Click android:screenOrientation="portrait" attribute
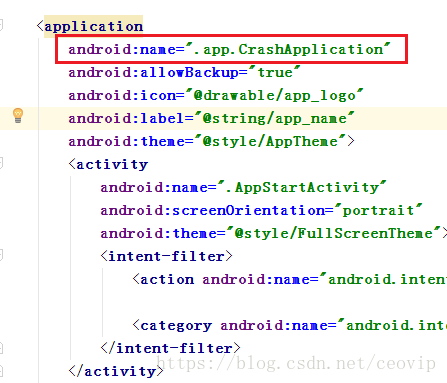Viewport: 447px width, 383px height. [x=261, y=210]
